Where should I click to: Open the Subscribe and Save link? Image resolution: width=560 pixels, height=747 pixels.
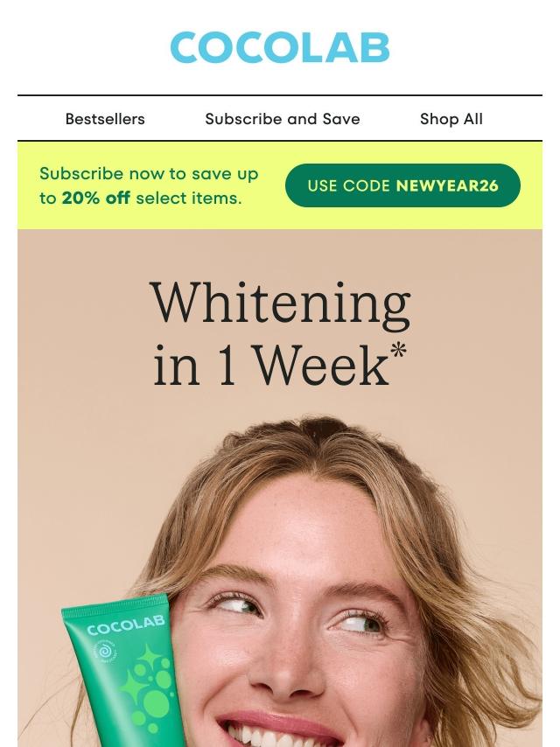coord(282,119)
